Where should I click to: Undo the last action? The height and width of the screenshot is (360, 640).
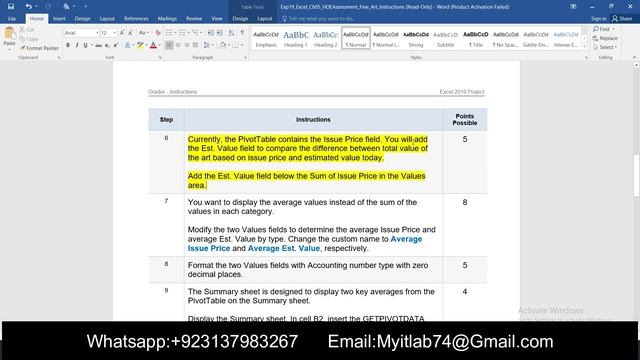click(x=28, y=7)
